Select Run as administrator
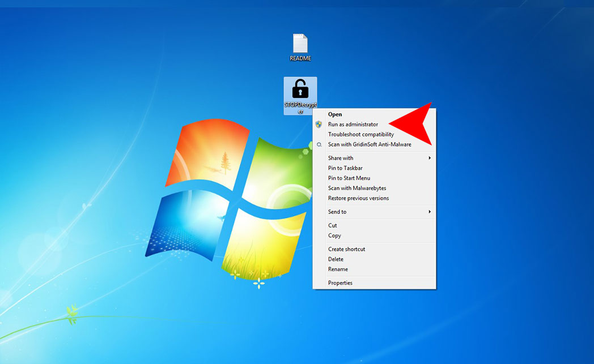This screenshot has height=364, width=594. click(353, 125)
